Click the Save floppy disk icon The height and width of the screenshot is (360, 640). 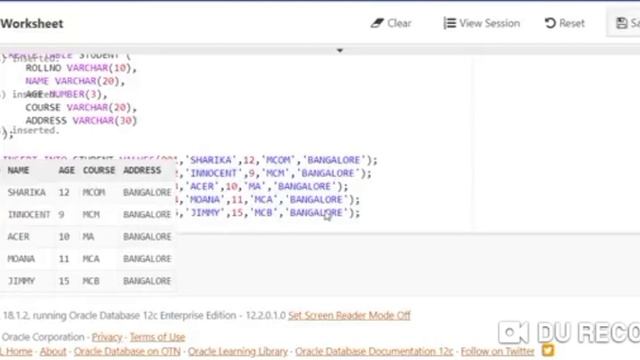click(621, 23)
